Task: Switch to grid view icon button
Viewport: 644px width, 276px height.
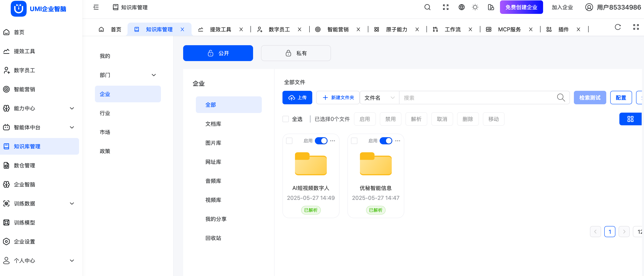Action: point(630,119)
